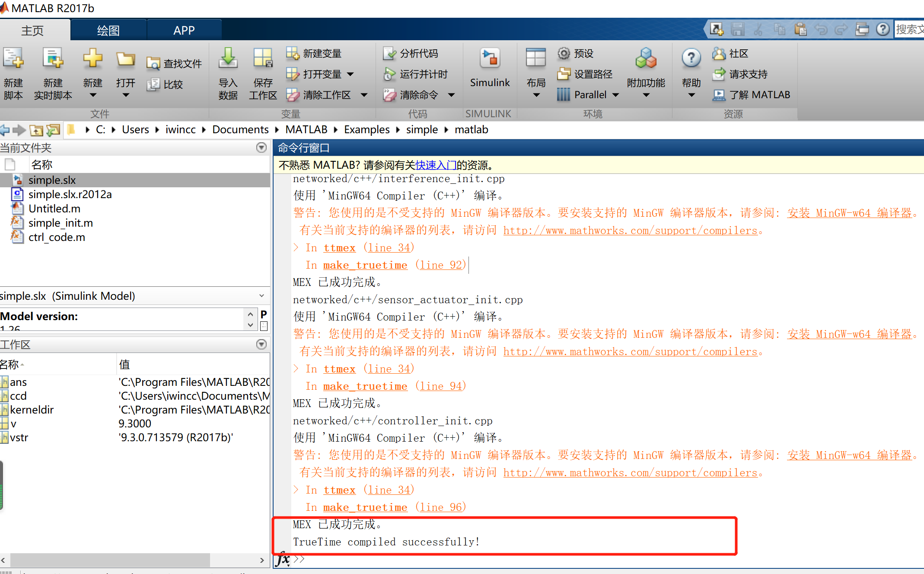924x574 pixels.
Task: Switch to the Plots (绘图) tab
Action: [108, 30]
